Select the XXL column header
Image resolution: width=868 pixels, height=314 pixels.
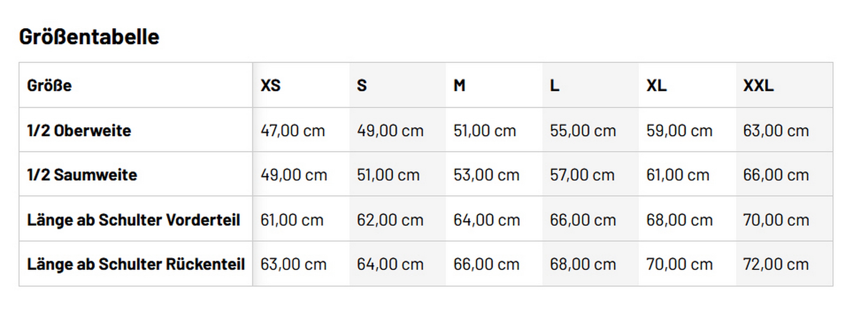pos(758,86)
